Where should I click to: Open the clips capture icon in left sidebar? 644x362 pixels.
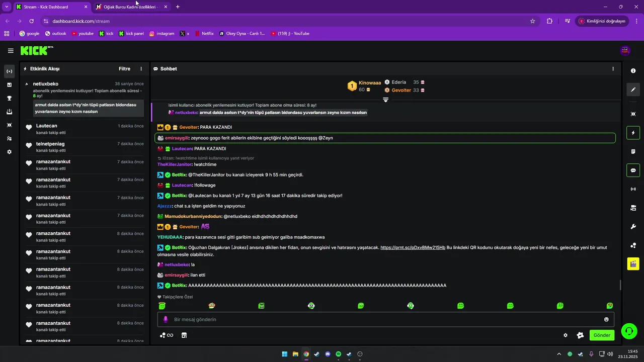(x=9, y=125)
